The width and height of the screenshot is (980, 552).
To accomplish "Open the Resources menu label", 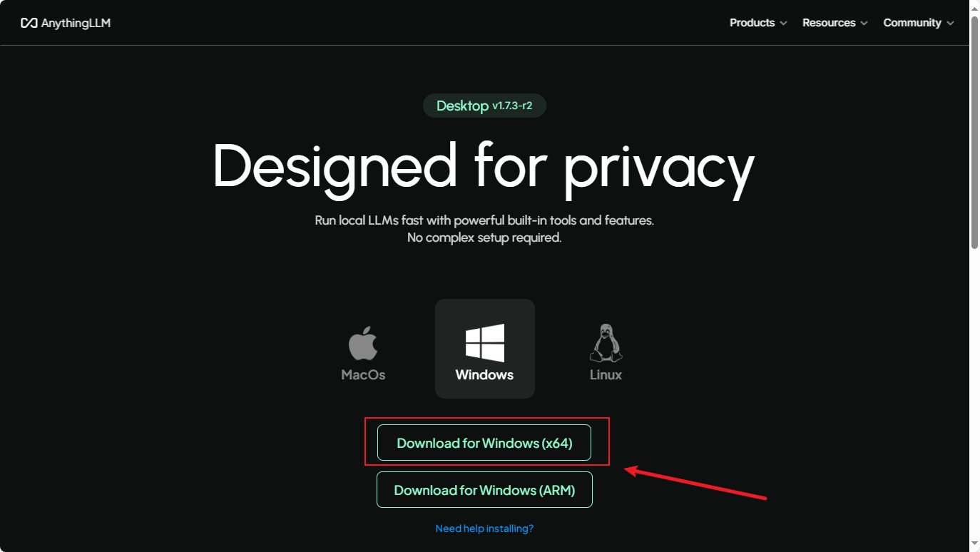I will pos(828,23).
